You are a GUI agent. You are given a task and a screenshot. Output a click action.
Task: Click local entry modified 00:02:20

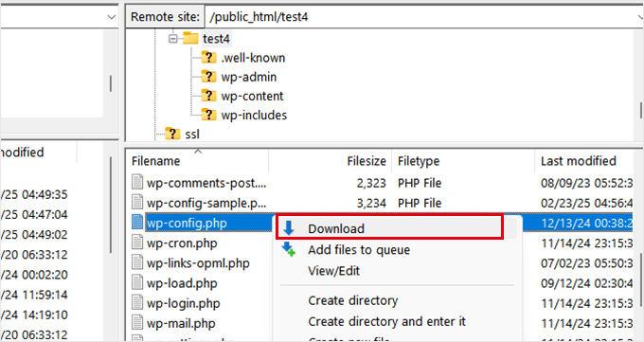[x=34, y=275]
